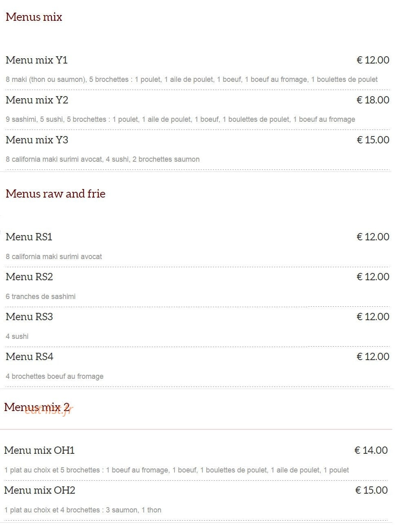Click the Menus mix section heading
Viewport: 398px width, 532px height.
click(x=34, y=17)
